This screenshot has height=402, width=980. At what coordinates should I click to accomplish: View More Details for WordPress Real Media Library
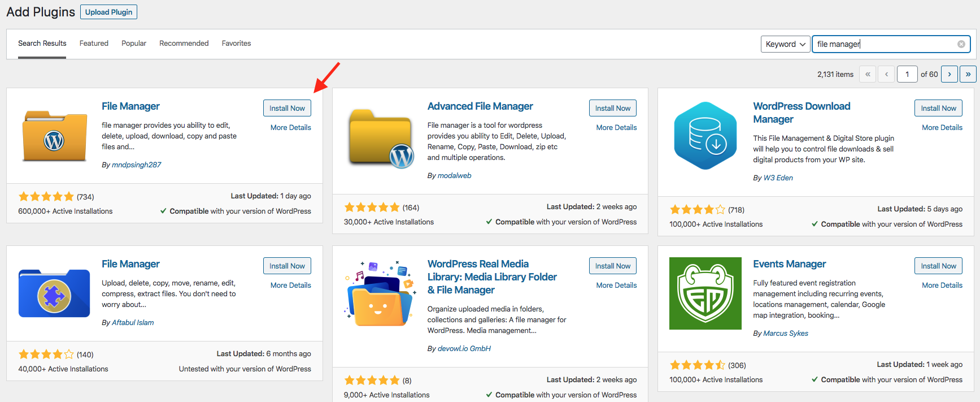point(617,285)
